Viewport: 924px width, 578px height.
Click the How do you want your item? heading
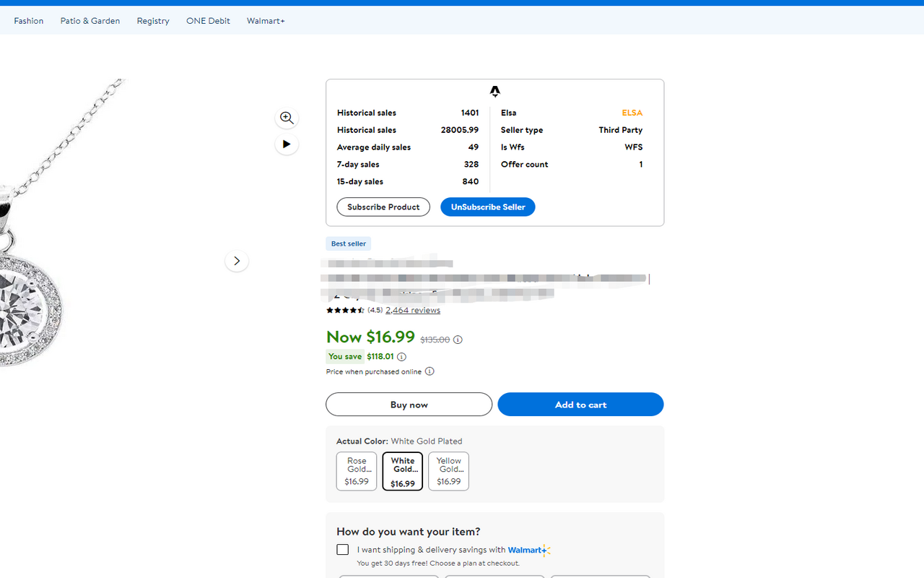(x=409, y=532)
